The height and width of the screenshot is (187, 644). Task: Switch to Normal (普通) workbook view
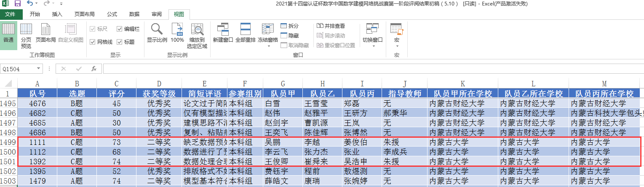pos(8,34)
